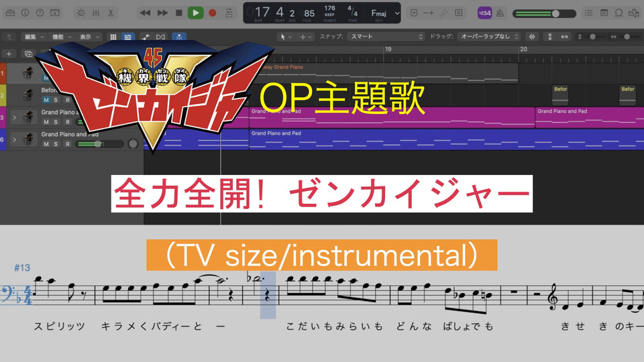This screenshot has height=362, width=644.
Task: Expand track 3 disclosure arrow
Action: pyautogui.click(x=14, y=117)
